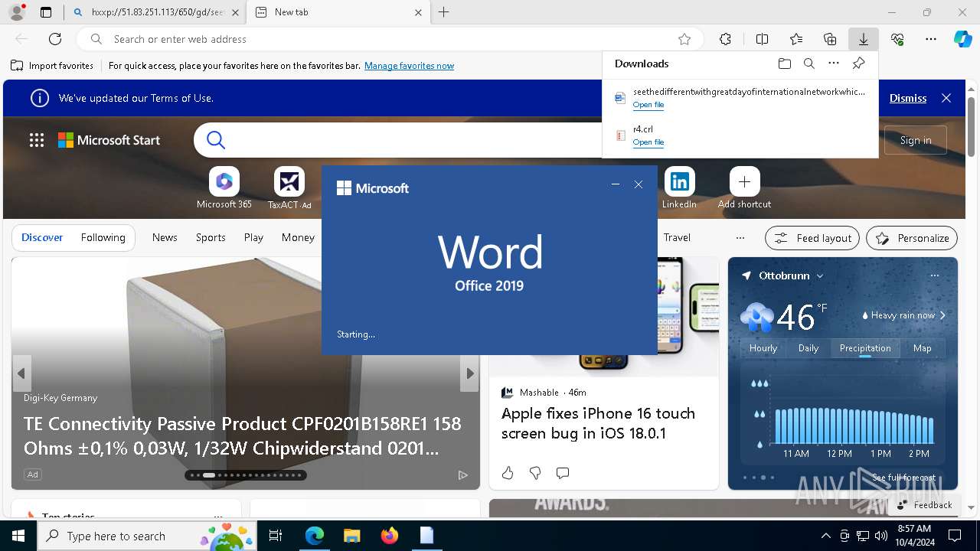Open Favorites toolbar icon
Screen dimensions: 980x551
pos(796,39)
